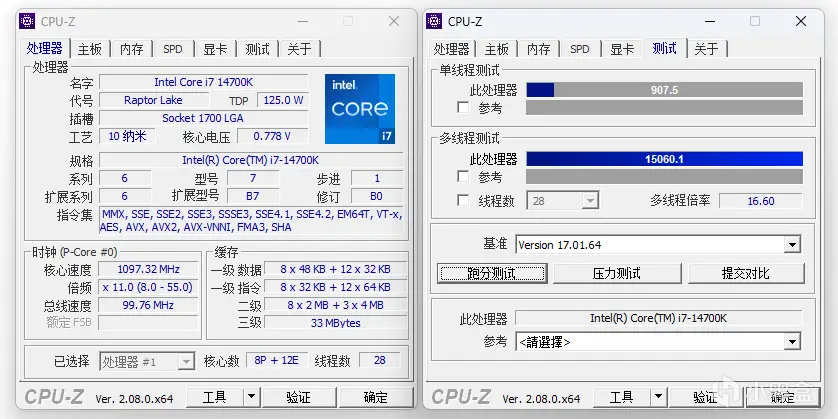Open SPD tab in left window
Viewport: 838px width, 419px height.
click(x=173, y=49)
